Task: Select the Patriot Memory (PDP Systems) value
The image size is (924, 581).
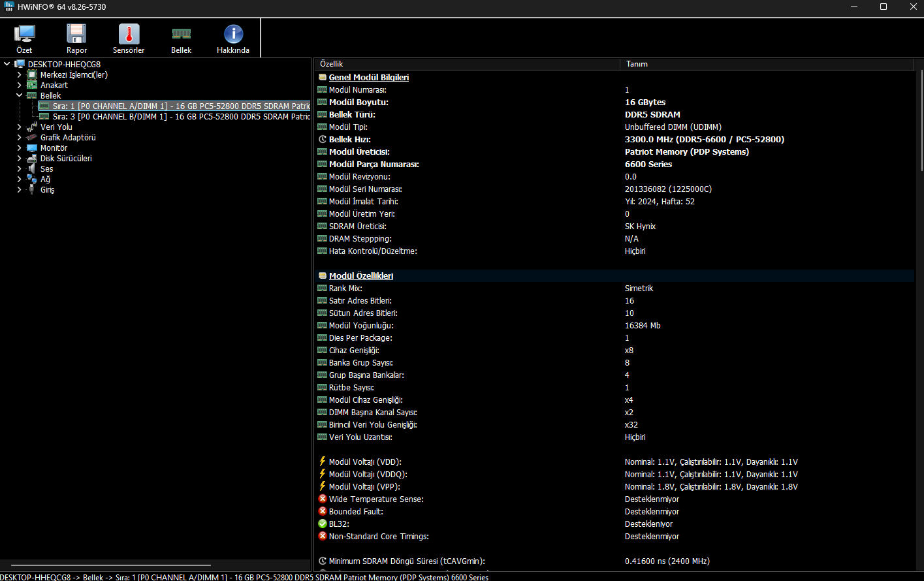Action: pyautogui.click(x=687, y=151)
